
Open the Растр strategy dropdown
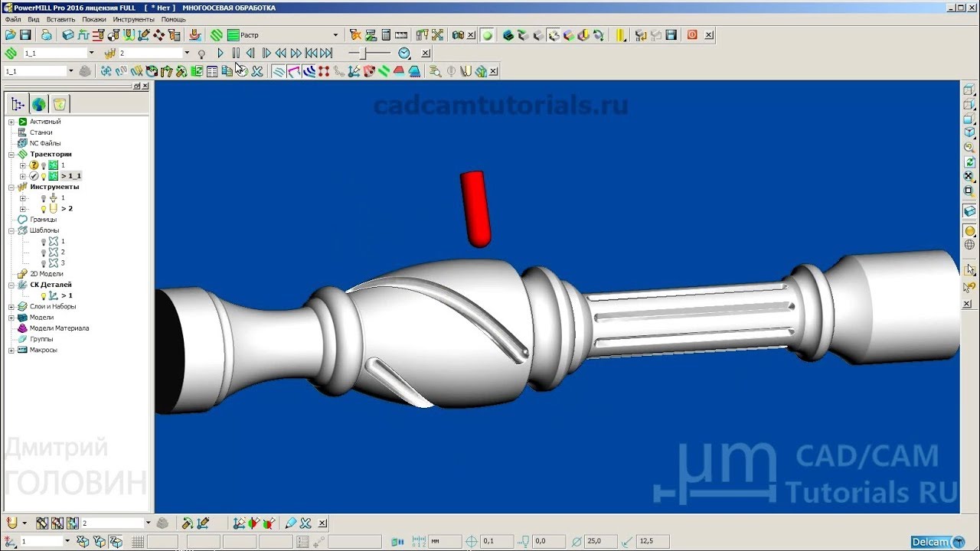click(x=335, y=35)
